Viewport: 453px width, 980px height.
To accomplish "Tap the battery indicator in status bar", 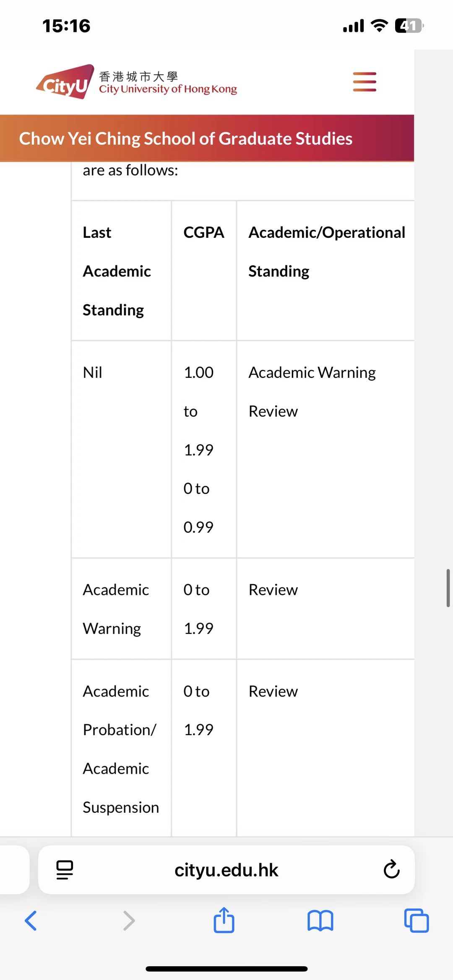I will point(409,26).
